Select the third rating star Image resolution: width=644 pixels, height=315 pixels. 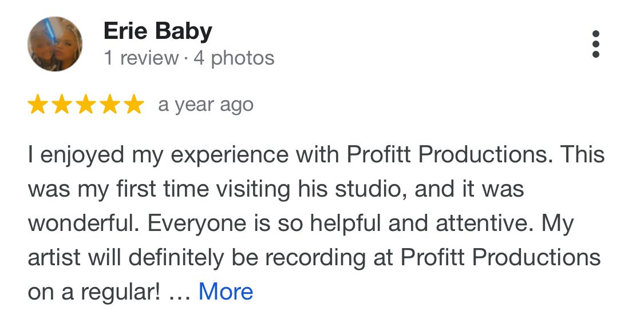tap(86, 105)
